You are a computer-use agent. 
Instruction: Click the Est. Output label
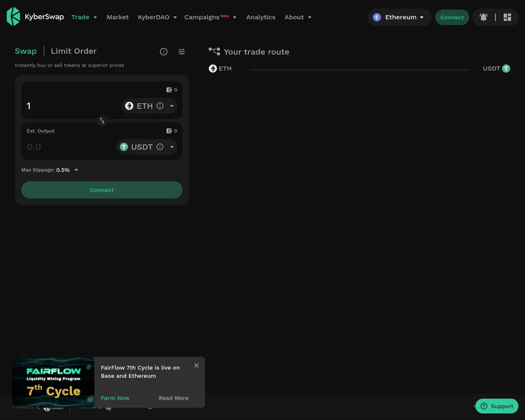[41, 131]
